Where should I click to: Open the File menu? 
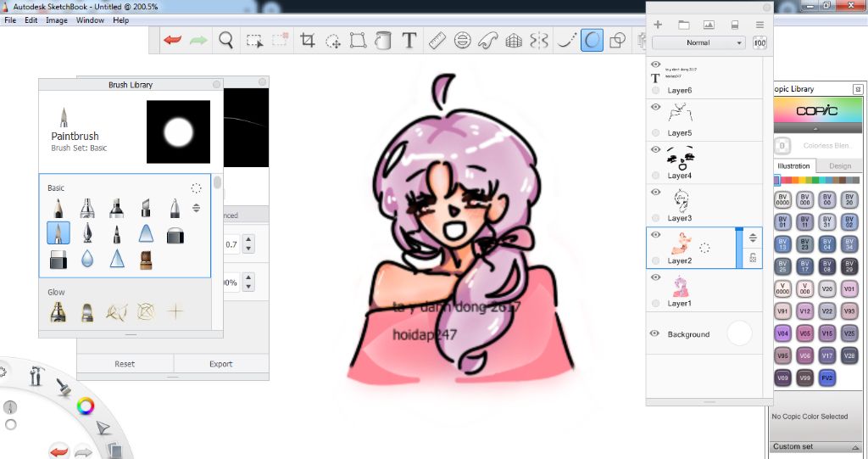coord(10,20)
